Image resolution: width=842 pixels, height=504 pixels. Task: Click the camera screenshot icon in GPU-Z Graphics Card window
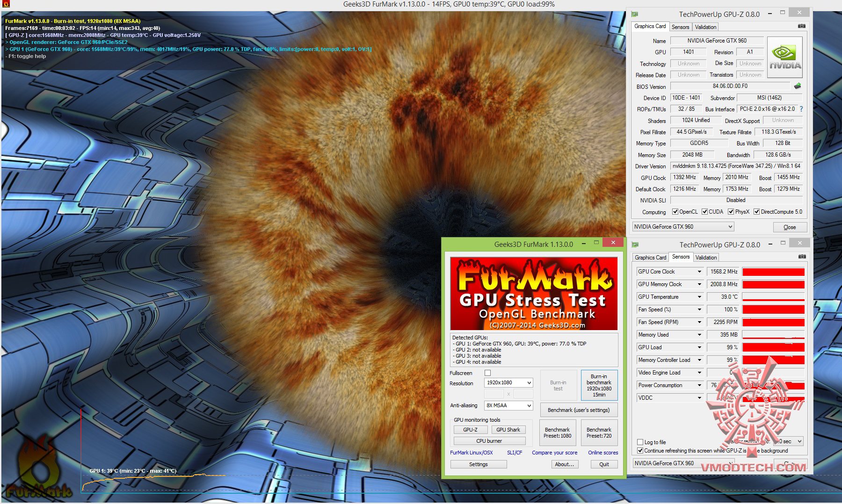pyautogui.click(x=801, y=26)
